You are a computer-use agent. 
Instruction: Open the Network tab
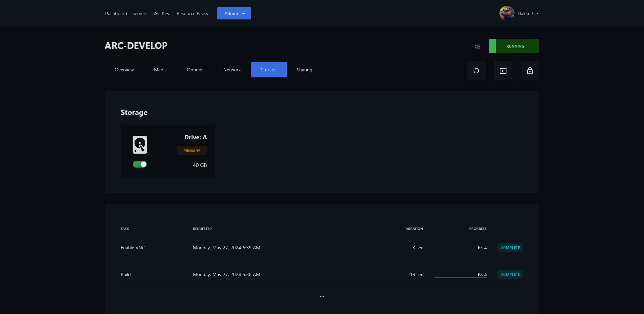232,70
